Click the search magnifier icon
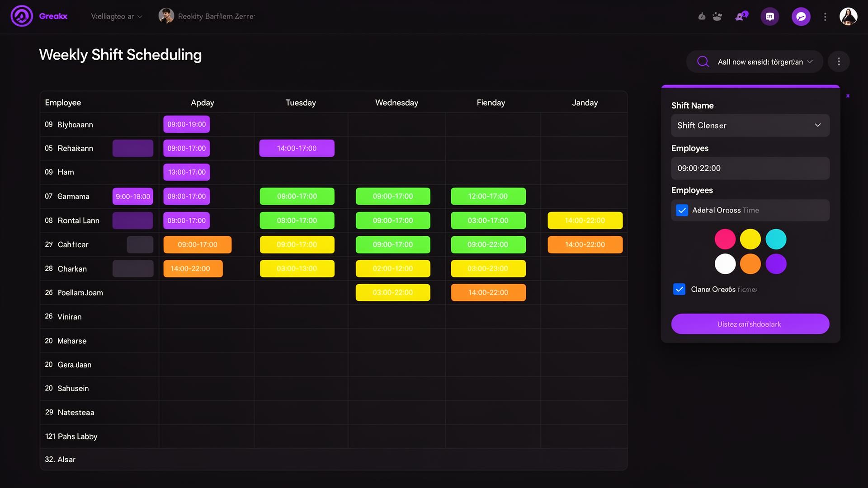Image resolution: width=868 pixels, height=488 pixels. 703,61
